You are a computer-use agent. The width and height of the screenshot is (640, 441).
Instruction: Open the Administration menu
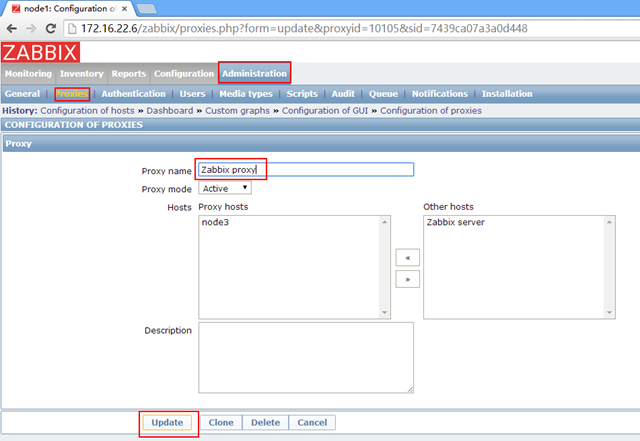(x=254, y=74)
